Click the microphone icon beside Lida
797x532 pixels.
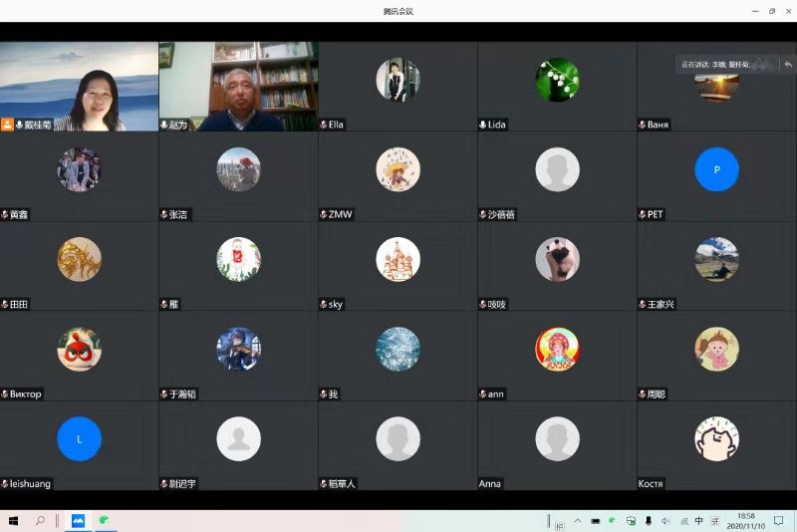point(483,125)
